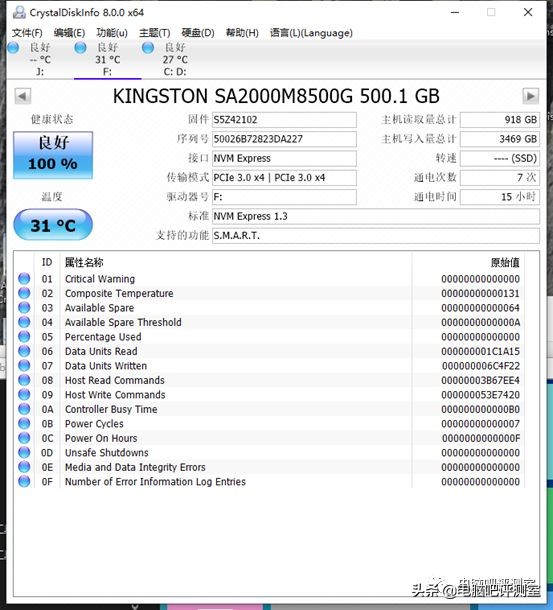
Task: Click the 31 °C temperature button
Action: [53, 225]
